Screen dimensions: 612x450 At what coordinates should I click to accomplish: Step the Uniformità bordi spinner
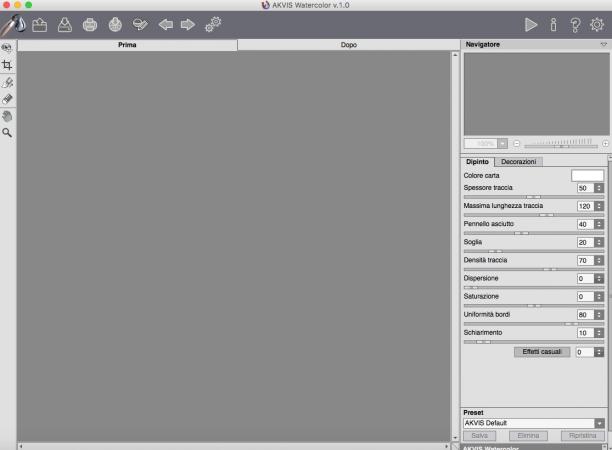coord(599,315)
